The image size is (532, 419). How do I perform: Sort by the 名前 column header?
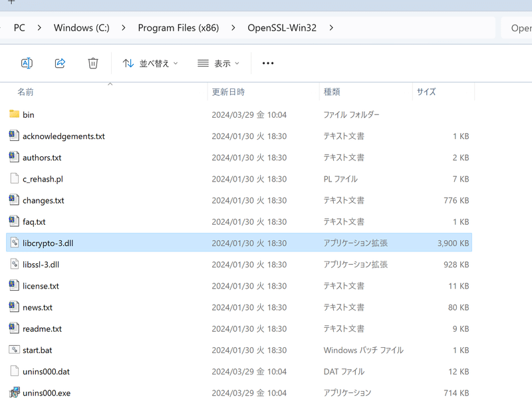tap(25, 92)
